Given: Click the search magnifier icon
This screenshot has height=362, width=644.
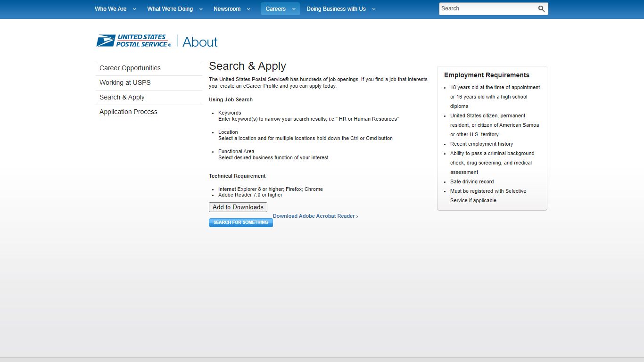Looking at the screenshot, I should [x=541, y=8].
